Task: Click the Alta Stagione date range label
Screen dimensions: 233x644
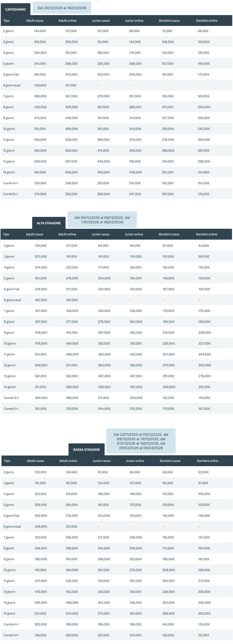Action: click(x=102, y=220)
